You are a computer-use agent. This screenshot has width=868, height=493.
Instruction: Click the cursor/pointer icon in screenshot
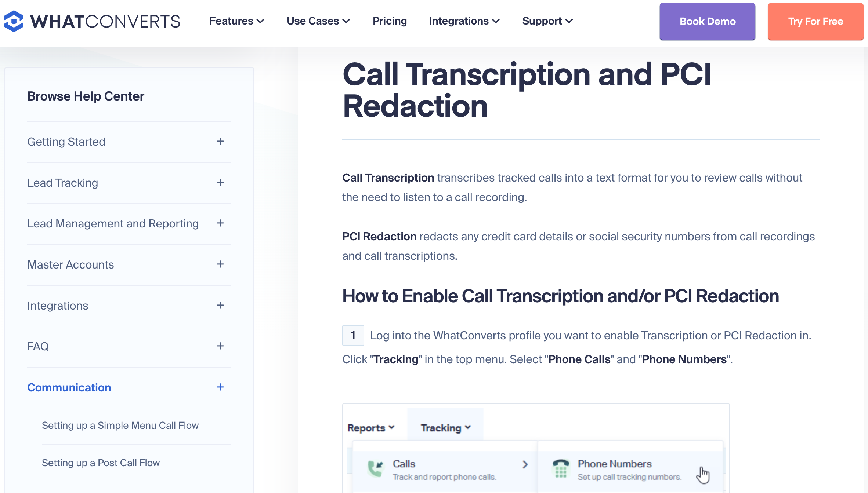point(704,473)
